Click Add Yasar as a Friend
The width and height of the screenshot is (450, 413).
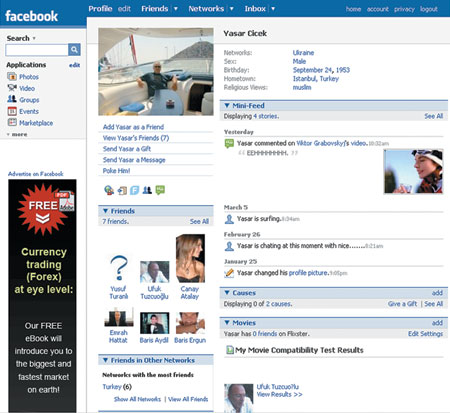point(133,127)
